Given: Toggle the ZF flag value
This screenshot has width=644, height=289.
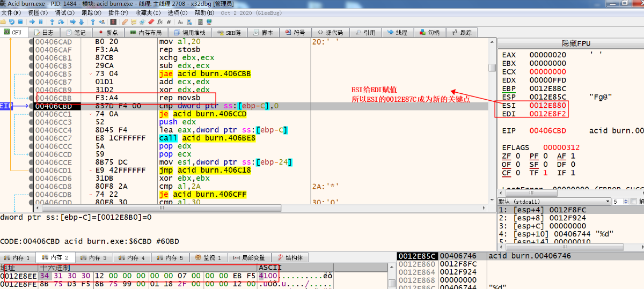Looking at the screenshot, I should tap(517, 156).
